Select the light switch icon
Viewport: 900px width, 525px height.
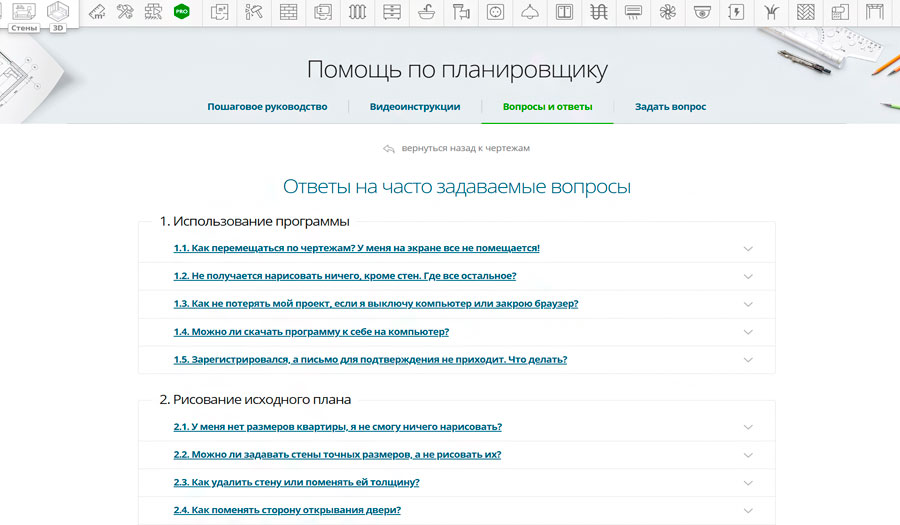pyautogui.click(x=564, y=12)
